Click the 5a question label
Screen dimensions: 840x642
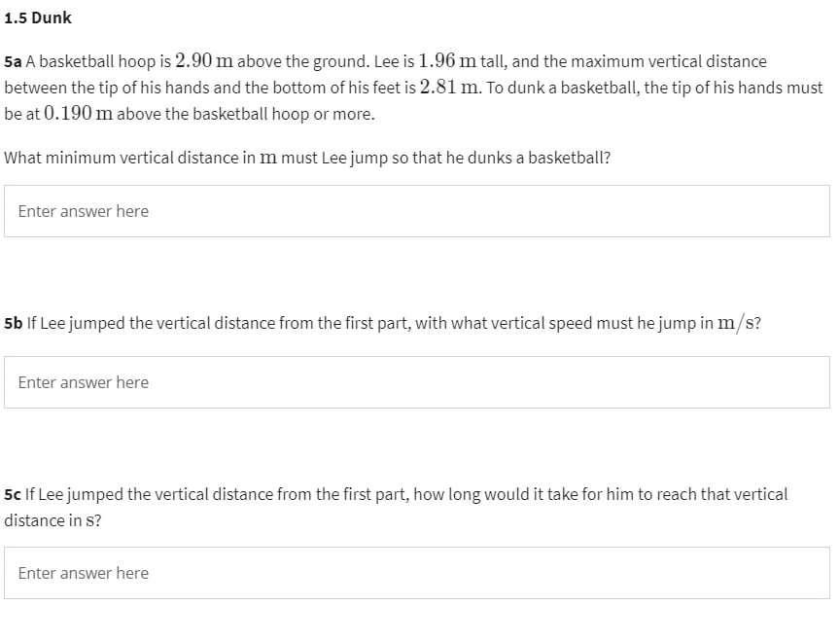[12, 60]
